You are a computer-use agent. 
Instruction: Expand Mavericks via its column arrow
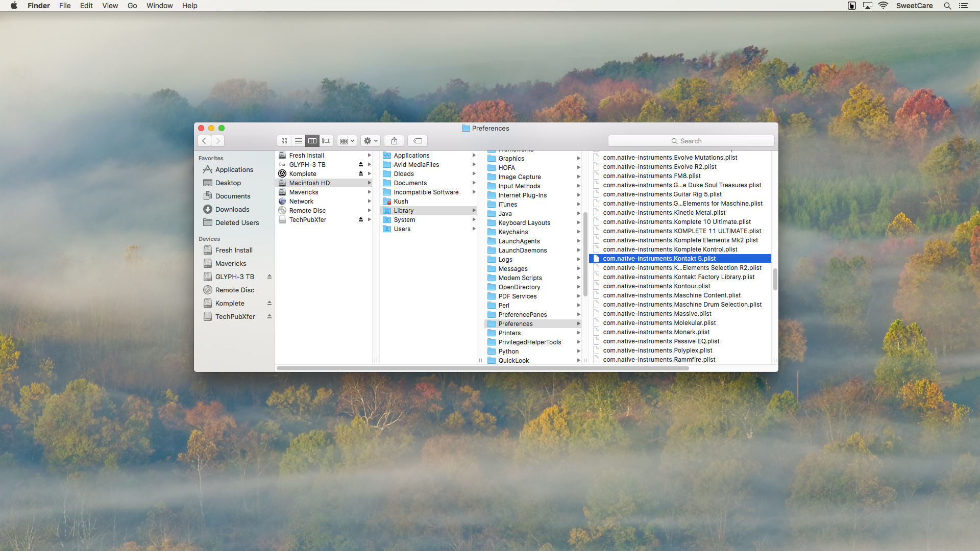coord(369,192)
